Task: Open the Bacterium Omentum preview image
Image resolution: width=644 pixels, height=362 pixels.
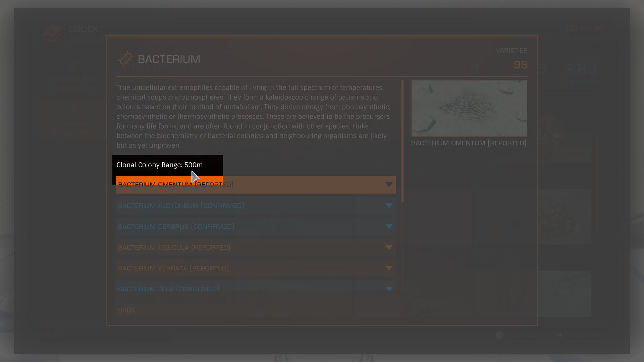Action: pyautogui.click(x=469, y=108)
